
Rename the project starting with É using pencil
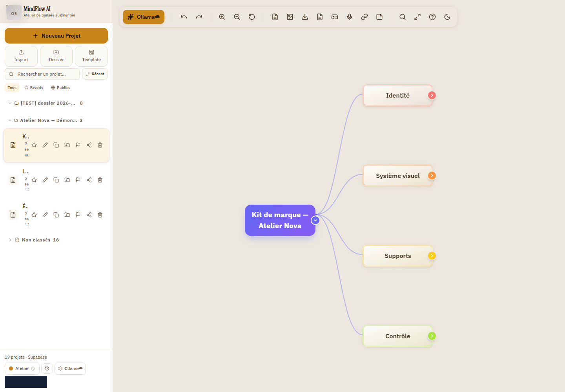tap(45, 215)
